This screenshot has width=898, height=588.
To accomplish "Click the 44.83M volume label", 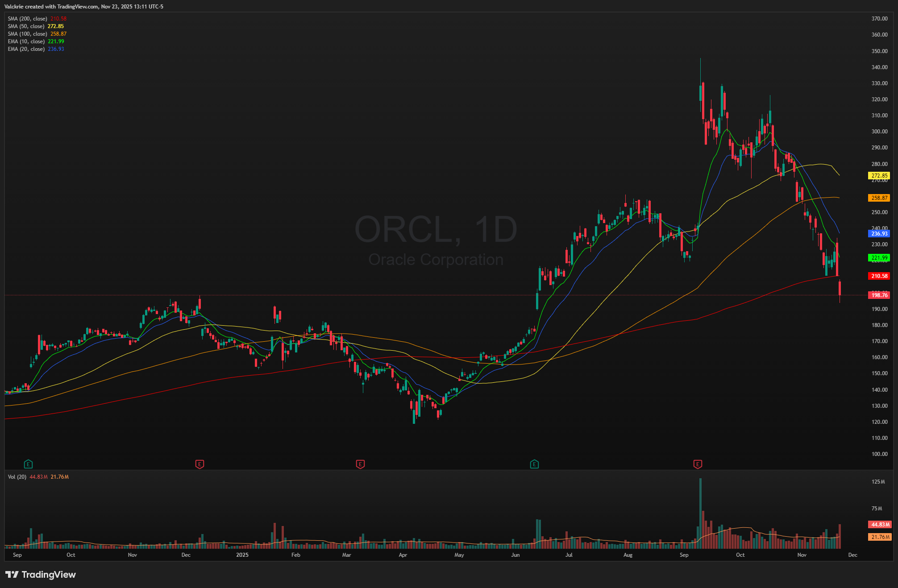I will coord(879,524).
